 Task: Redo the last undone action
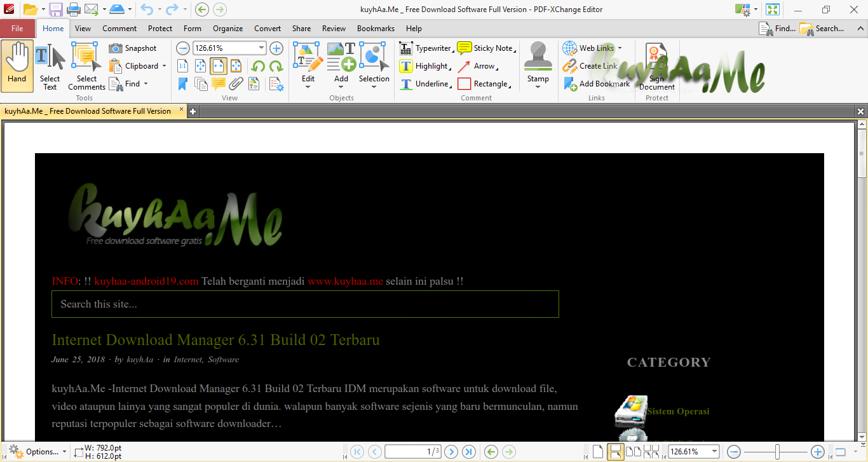tap(173, 10)
